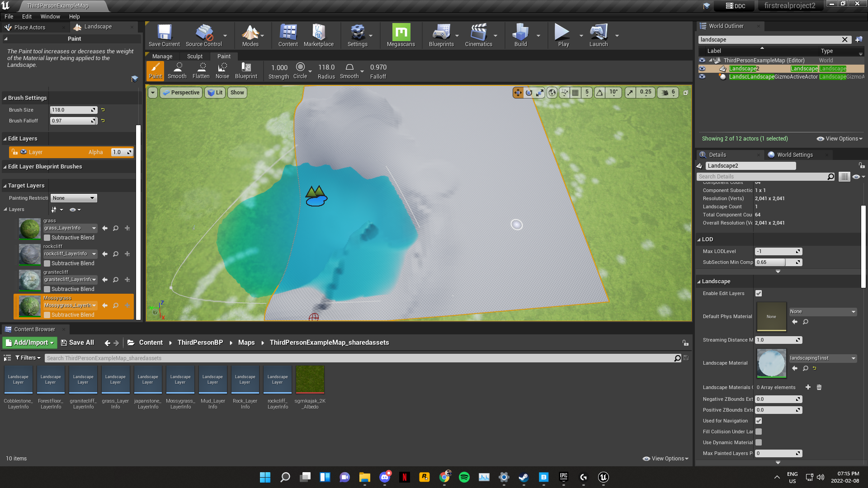
Task: Toggle Subtractive Blend for granitecliff layer
Action: 47,289
